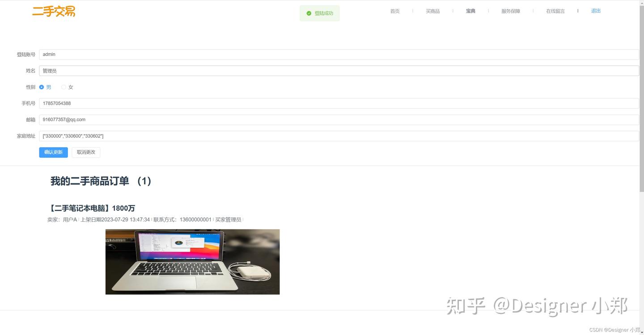Click the vertical page scrollbar
This screenshot has width=644, height=335.
[642, 96]
